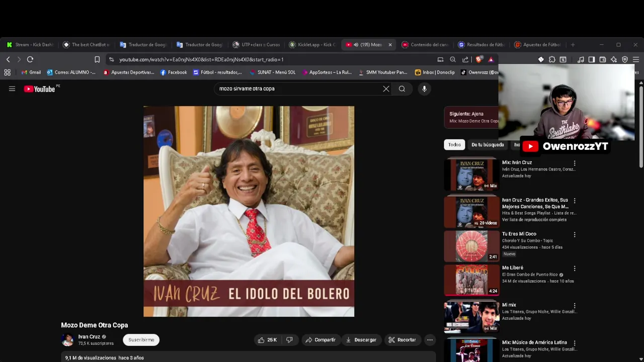The width and height of the screenshot is (644, 362).
Task: Open Leo AI sparkle icon
Action: [614, 59]
